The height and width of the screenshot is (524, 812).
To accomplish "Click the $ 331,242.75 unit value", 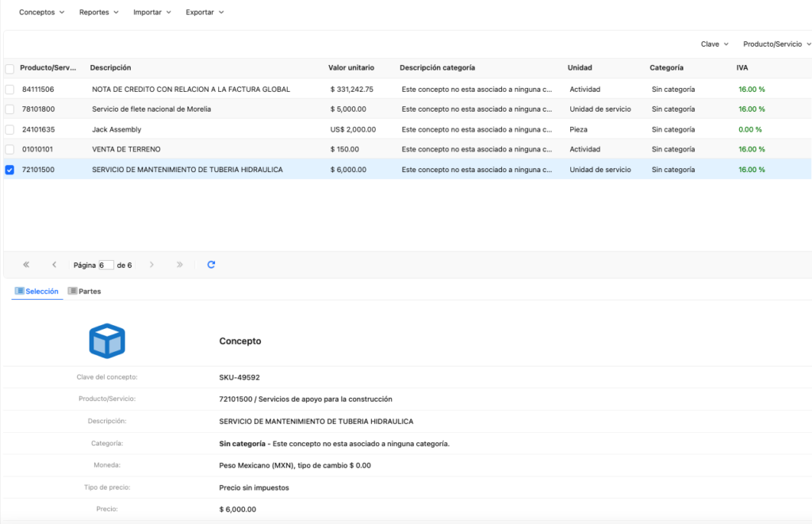I will click(351, 90).
